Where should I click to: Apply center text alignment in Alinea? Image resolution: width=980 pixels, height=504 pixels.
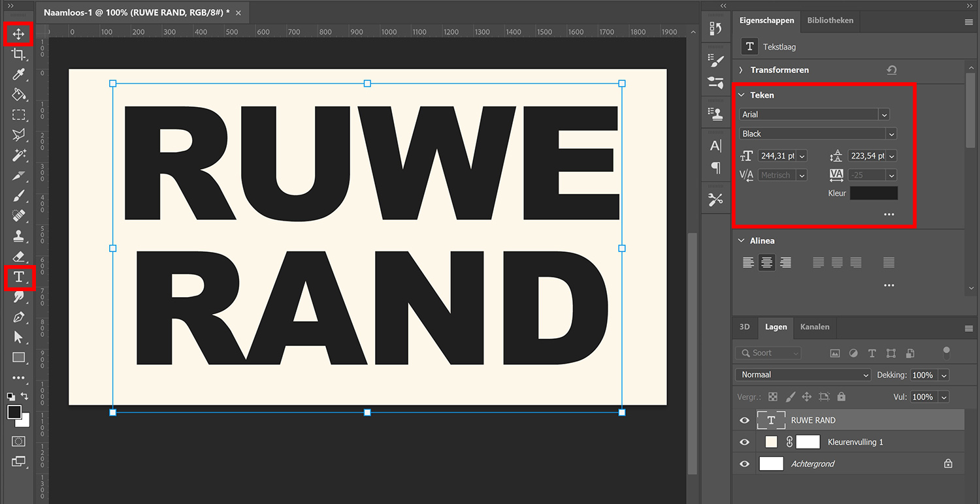[x=766, y=262]
